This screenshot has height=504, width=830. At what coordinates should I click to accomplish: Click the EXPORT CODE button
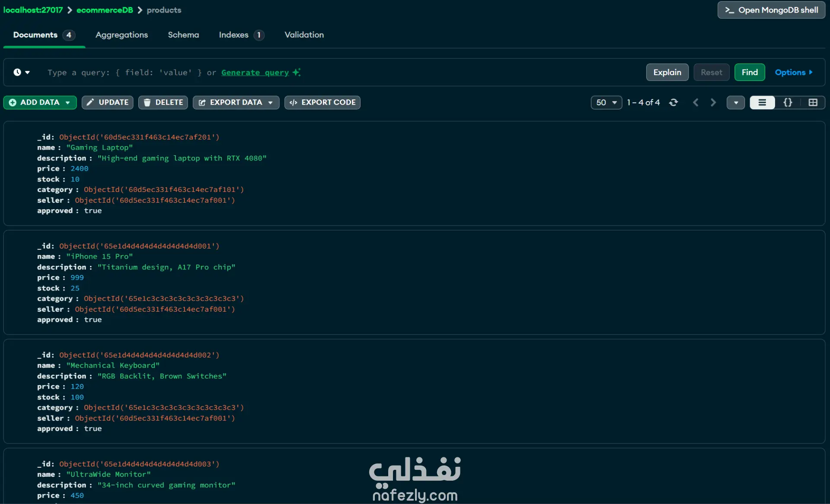point(322,102)
